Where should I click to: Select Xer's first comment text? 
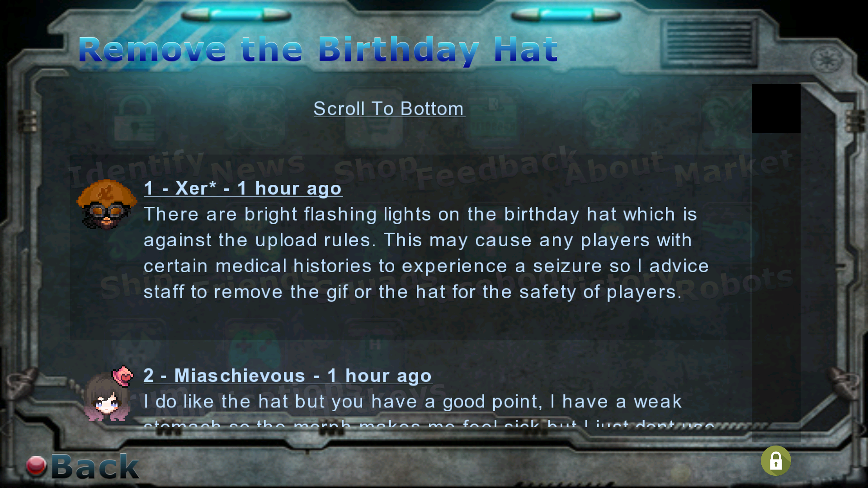[x=426, y=253]
